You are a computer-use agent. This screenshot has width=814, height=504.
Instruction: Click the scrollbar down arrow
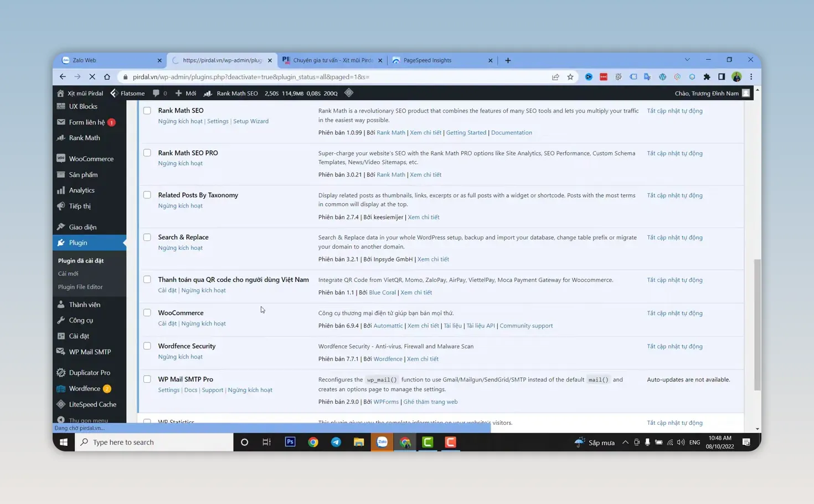757,429
